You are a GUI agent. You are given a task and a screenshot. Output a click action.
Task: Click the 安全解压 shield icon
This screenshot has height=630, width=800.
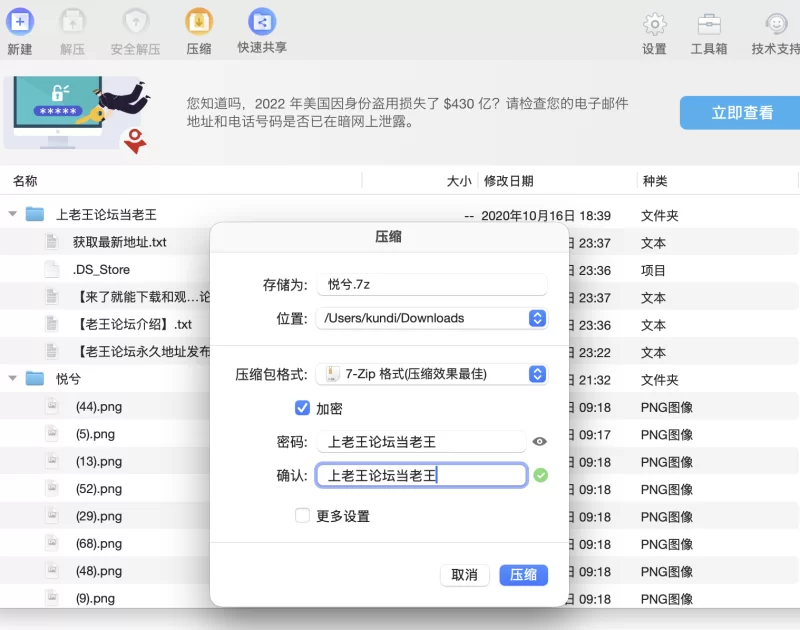135,22
